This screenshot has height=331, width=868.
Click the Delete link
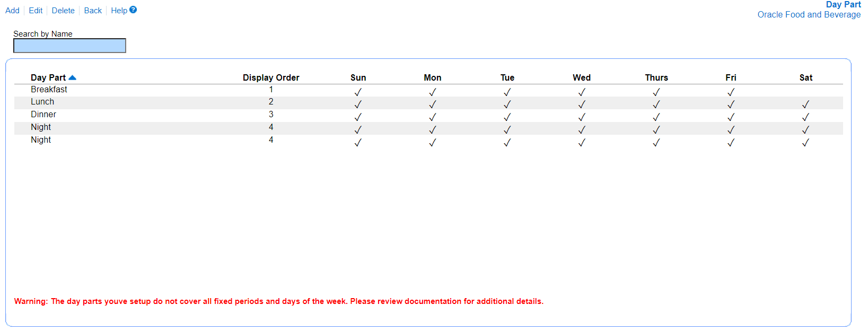63,11
